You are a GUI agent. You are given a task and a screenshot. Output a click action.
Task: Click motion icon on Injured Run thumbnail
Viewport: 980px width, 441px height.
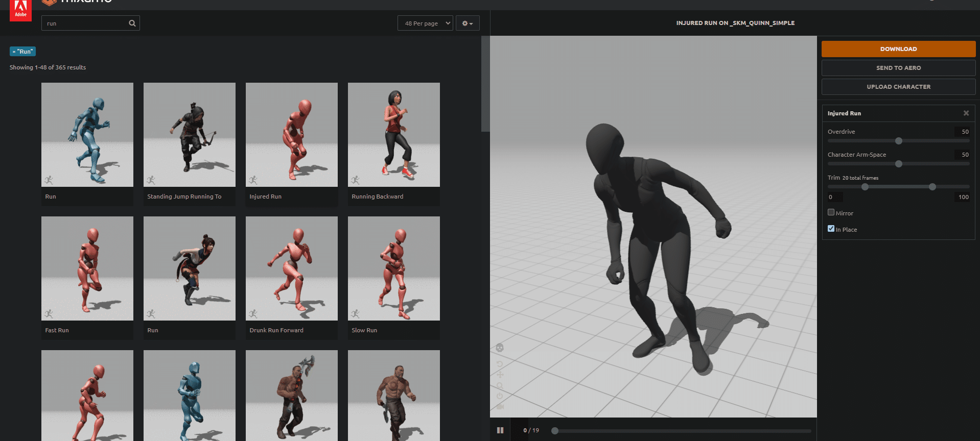point(253,180)
